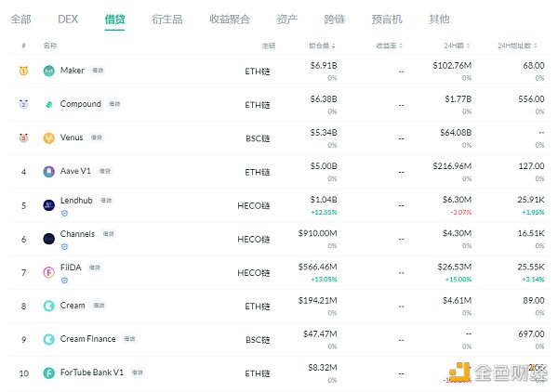The height and width of the screenshot is (392, 558).
Task: Click the Venus project logo
Action: (x=49, y=137)
